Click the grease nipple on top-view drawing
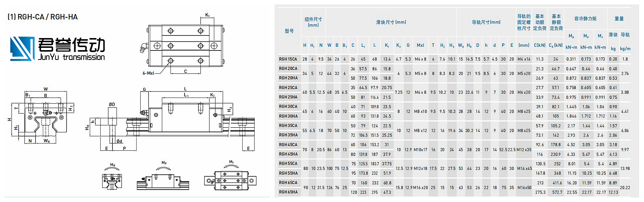This screenshot has height=202, width=644. [143, 47]
